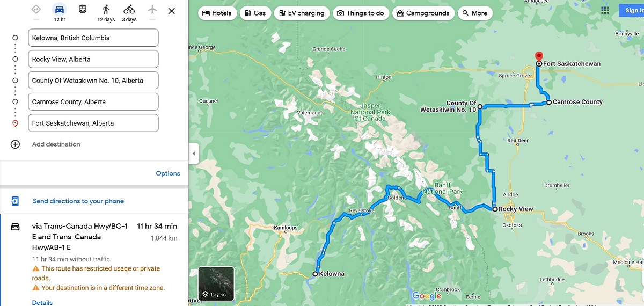Select walking travel mode icon
Viewport: 644px width, 306px height.
click(106, 10)
